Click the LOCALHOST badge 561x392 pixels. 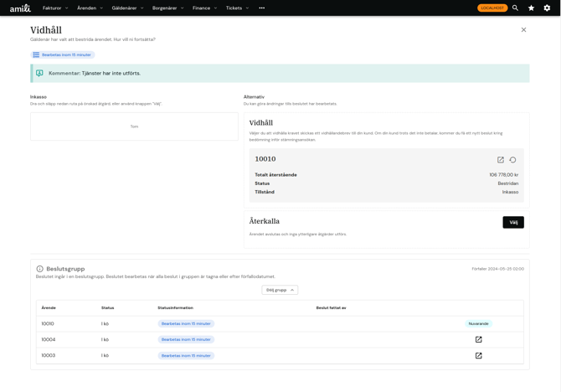point(492,8)
